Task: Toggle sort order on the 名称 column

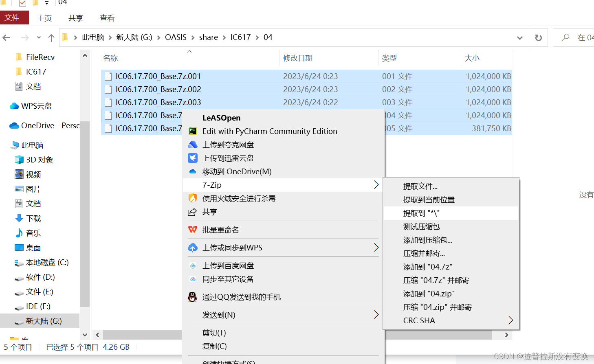Action: (110, 58)
